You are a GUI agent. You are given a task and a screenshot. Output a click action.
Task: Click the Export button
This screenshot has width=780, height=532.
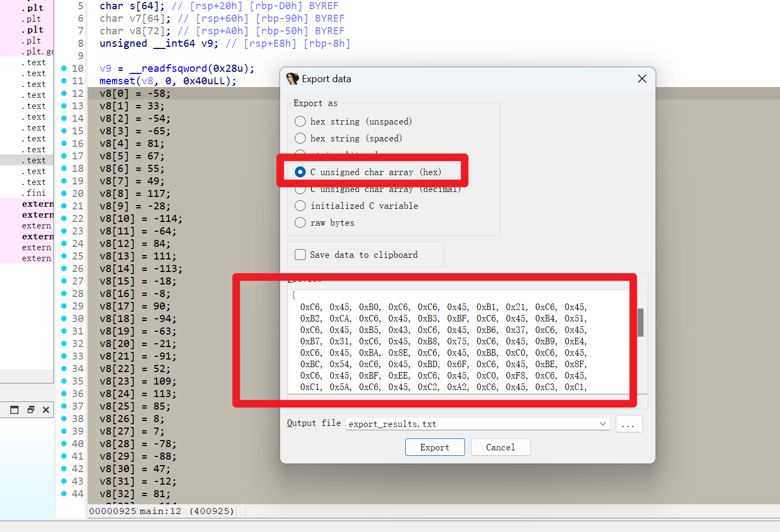click(435, 447)
